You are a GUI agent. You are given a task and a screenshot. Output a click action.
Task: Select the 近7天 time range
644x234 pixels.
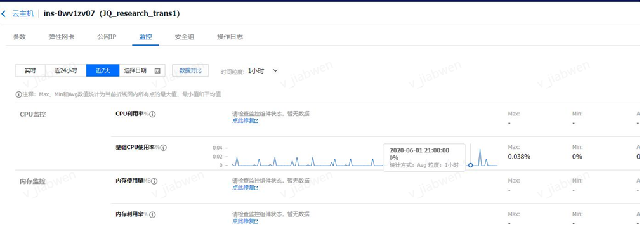tap(103, 70)
